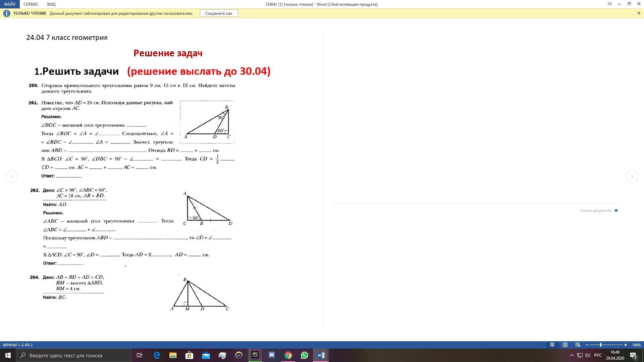Toggle full-screen reading mode icon
The height and width of the screenshot is (362, 644).
(609, 4)
